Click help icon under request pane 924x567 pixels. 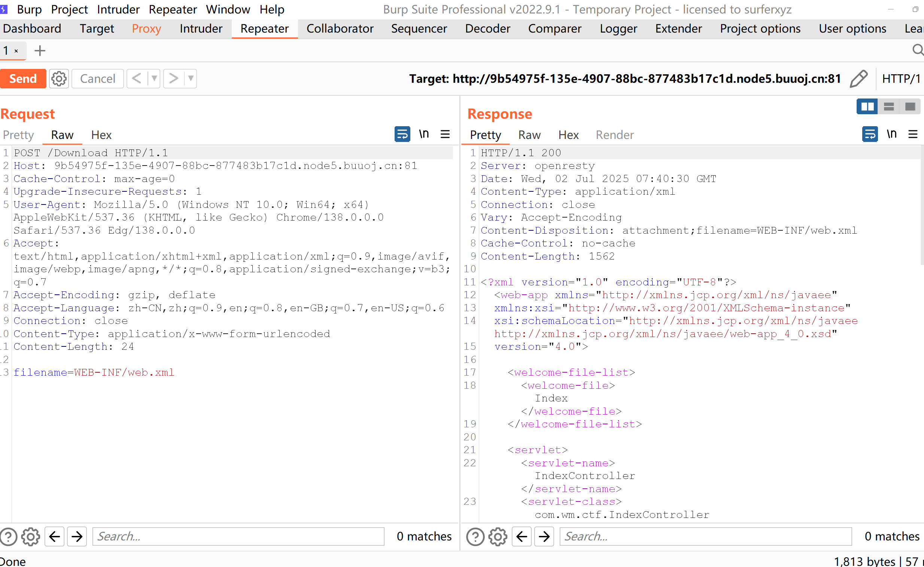point(9,537)
